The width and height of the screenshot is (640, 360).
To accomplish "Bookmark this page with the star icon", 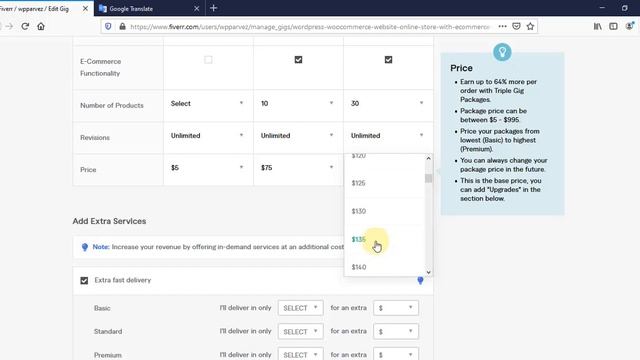I will pyautogui.click(x=530, y=27).
